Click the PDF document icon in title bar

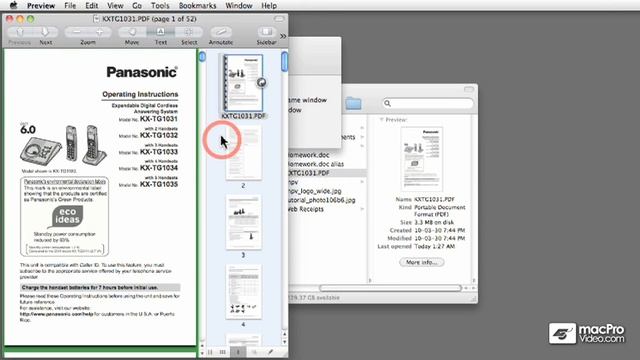coord(96,19)
